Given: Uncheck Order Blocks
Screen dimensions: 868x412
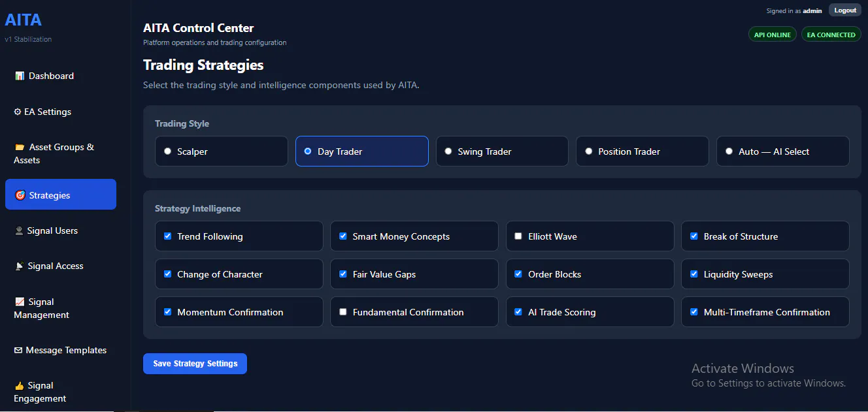Looking at the screenshot, I should click(518, 274).
